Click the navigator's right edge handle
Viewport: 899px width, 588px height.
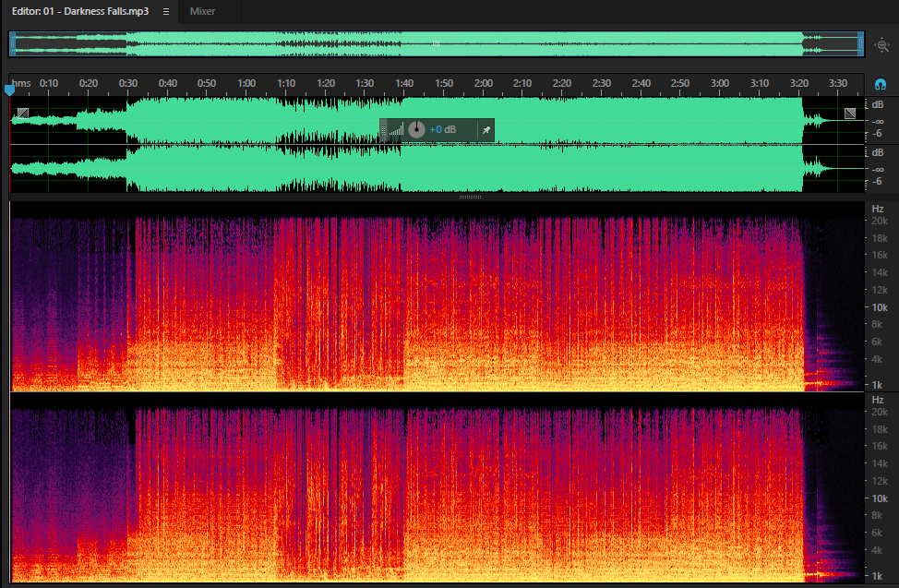tap(860, 44)
